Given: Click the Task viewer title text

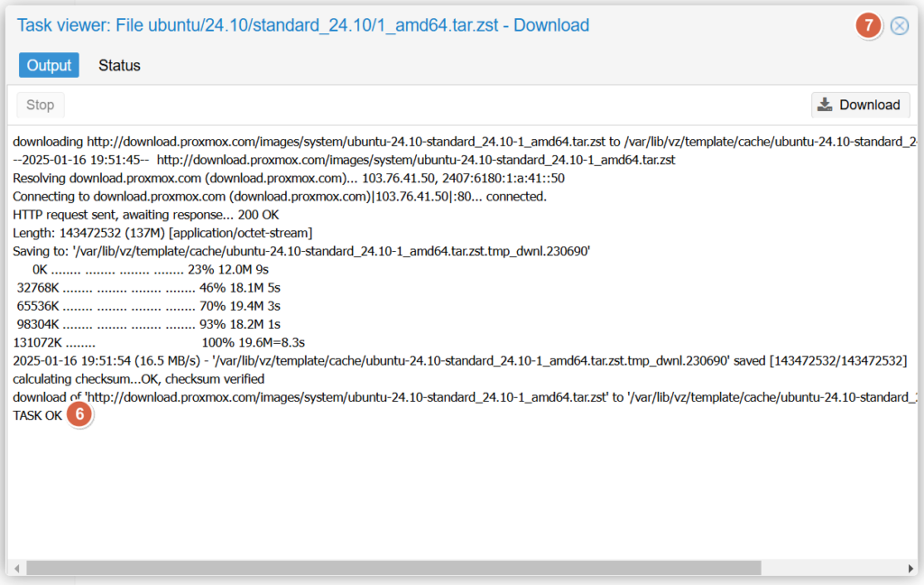Looking at the screenshot, I should click(303, 25).
